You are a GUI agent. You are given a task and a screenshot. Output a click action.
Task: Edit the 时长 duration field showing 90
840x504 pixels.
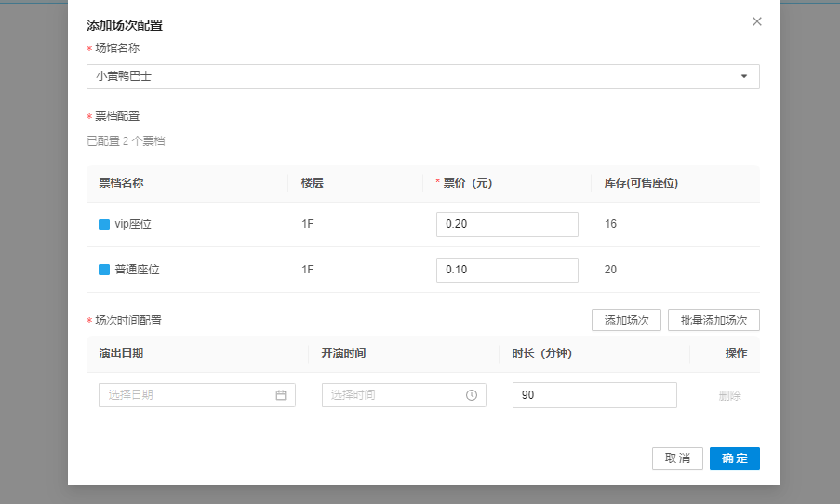pyautogui.click(x=594, y=395)
